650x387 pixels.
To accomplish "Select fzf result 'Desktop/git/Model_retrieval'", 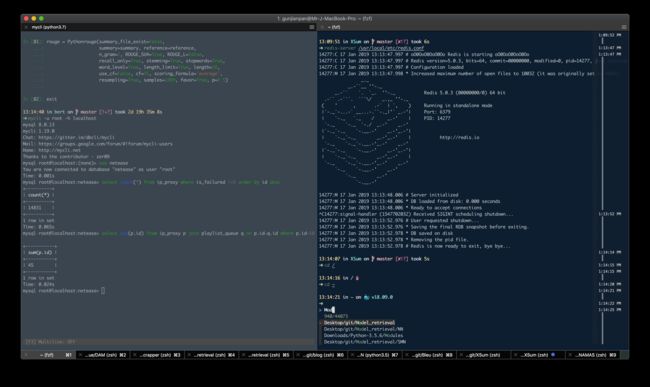I will [359, 323].
